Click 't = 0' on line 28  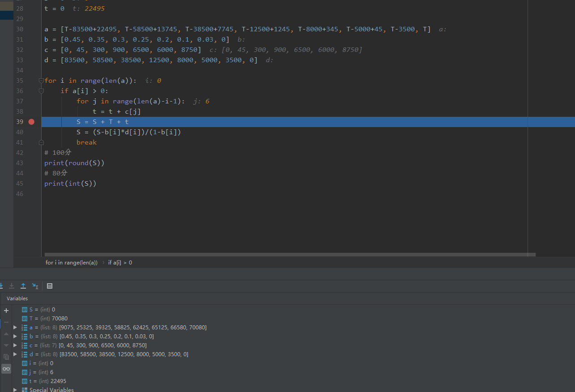(54, 9)
